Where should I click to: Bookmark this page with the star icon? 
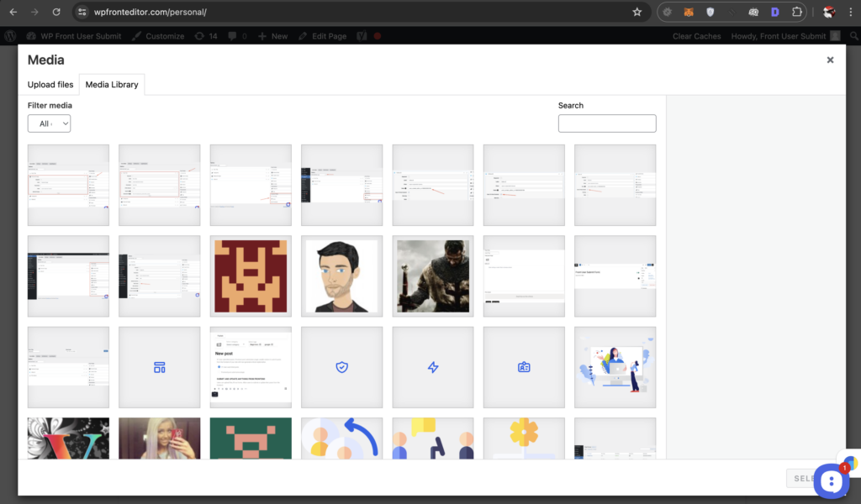637,13
